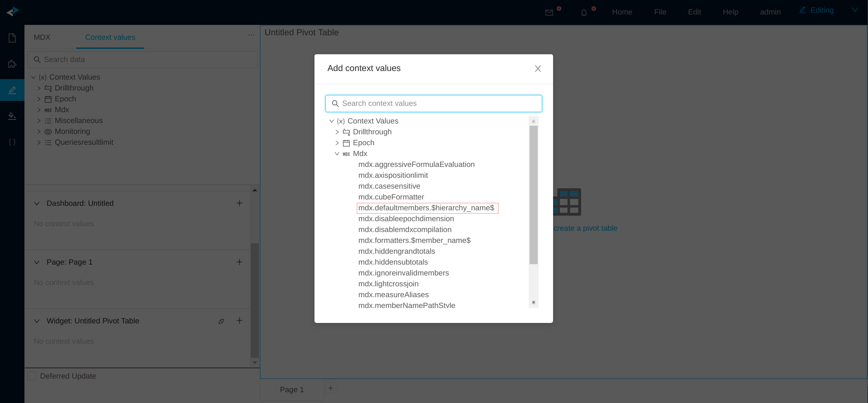Open the File menu
Image resolution: width=868 pixels, height=403 pixels.
(660, 12)
